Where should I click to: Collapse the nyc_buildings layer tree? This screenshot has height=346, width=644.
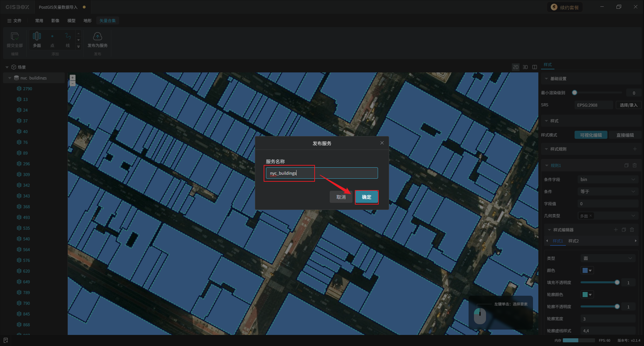10,78
